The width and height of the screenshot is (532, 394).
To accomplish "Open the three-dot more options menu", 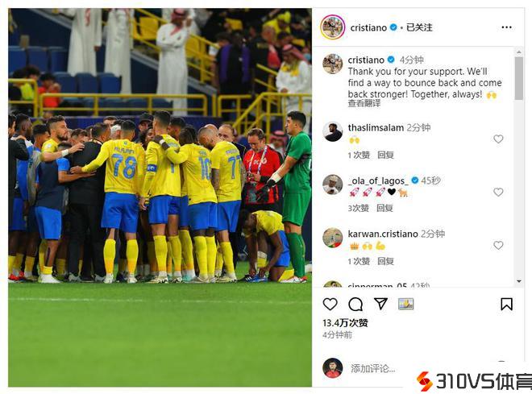I will pos(506,27).
